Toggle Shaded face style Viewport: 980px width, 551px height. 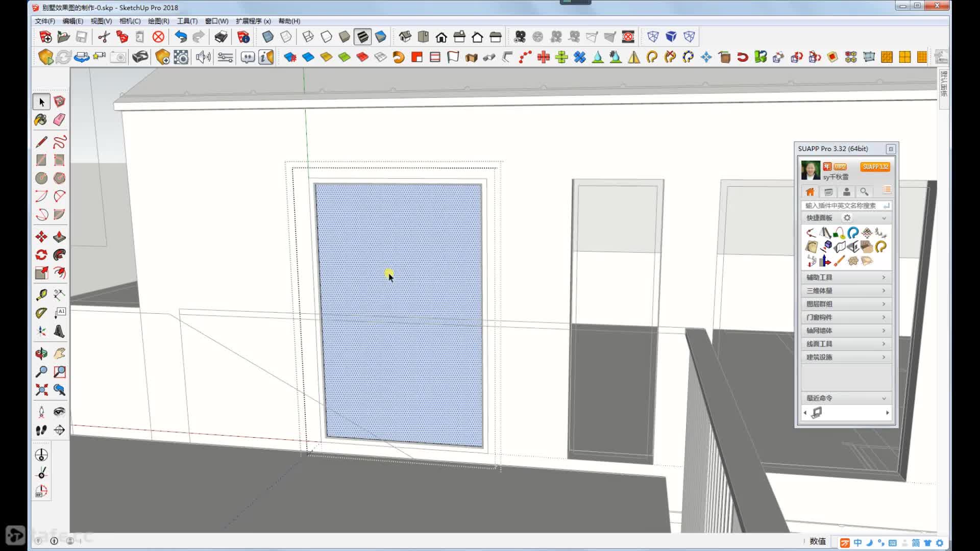click(345, 37)
